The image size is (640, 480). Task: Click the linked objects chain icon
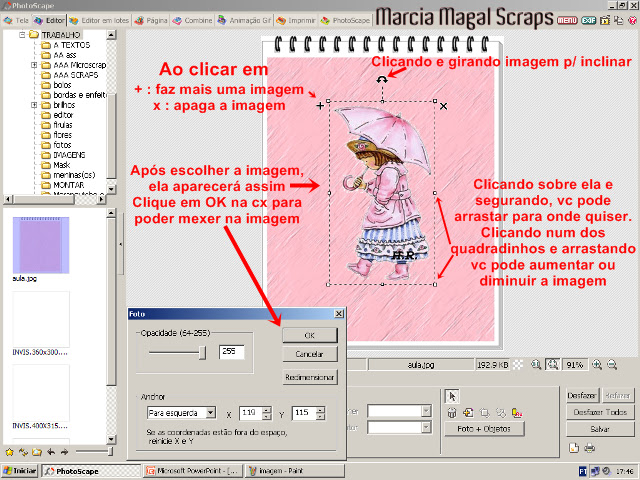[501, 413]
